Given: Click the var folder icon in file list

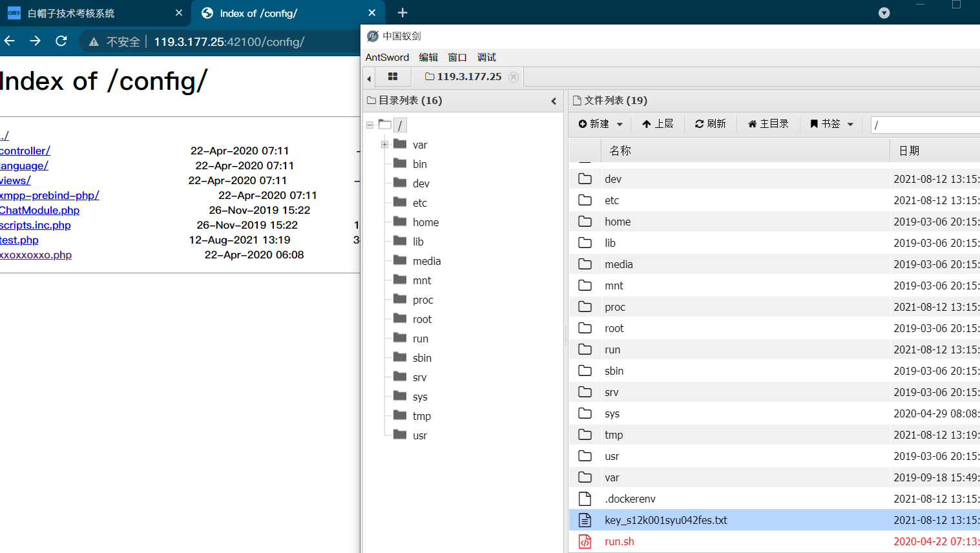Looking at the screenshot, I should 585,477.
